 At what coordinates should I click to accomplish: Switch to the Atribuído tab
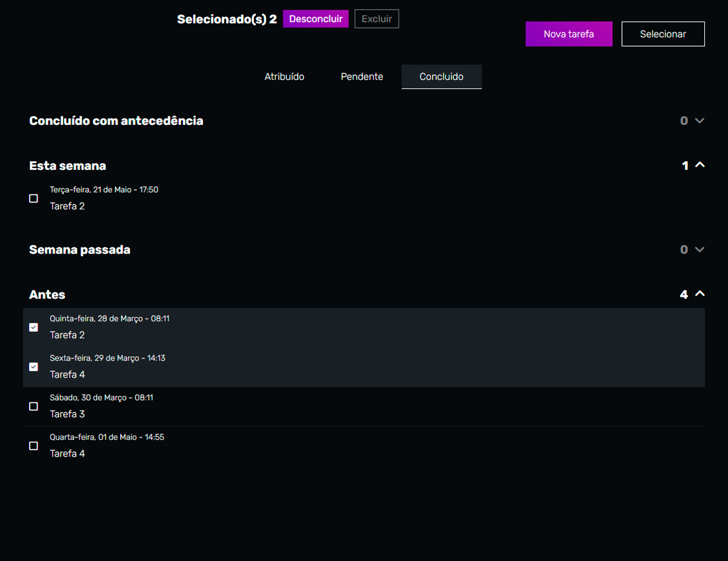[x=284, y=77]
